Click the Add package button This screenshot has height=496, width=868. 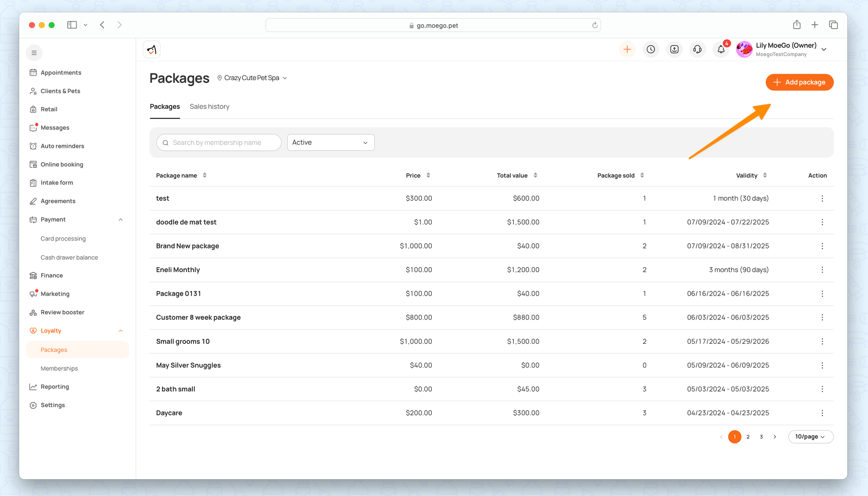click(x=799, y=82)
